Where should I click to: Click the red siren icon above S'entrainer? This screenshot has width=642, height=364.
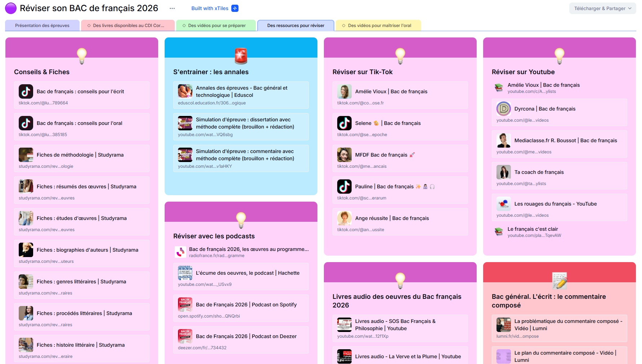(x=241, y=56)
